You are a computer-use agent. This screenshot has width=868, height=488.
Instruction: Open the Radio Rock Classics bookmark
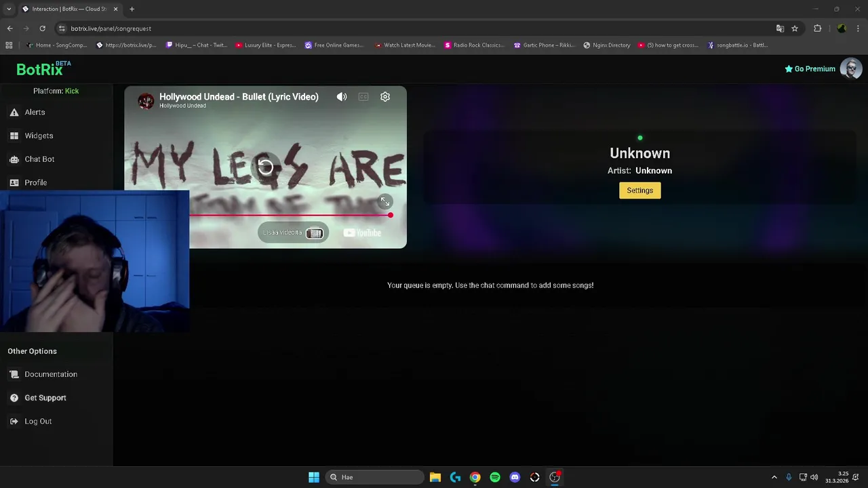(x=475, y=45)
